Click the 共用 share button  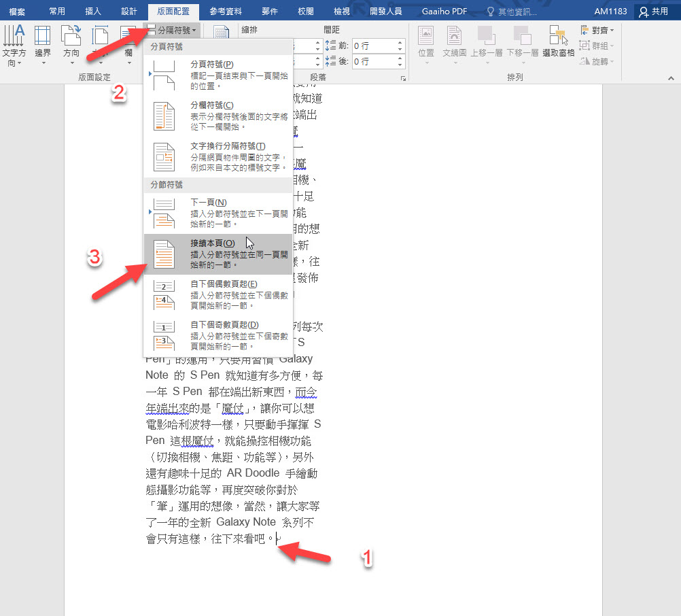coord(653,12)
